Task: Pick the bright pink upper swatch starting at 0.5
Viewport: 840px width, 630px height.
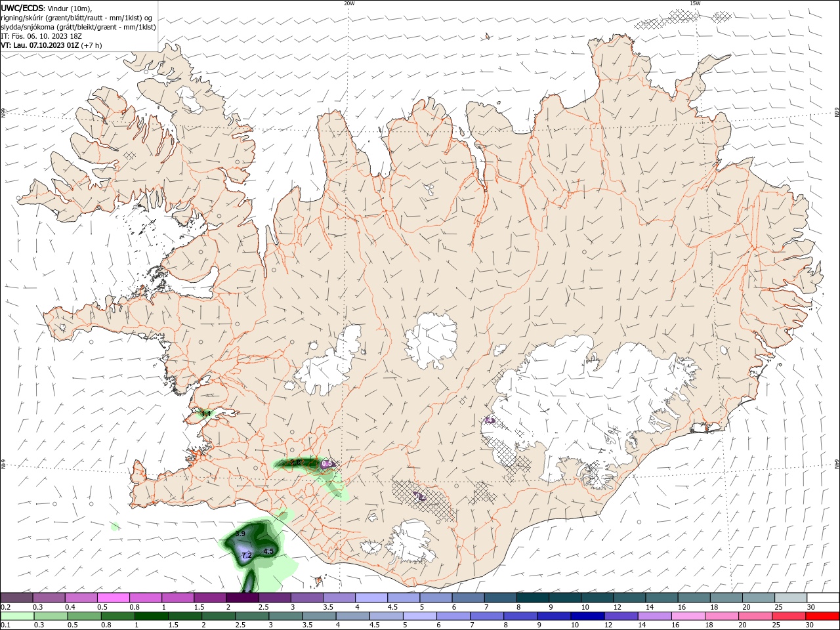Action: [x=113, y=597]
